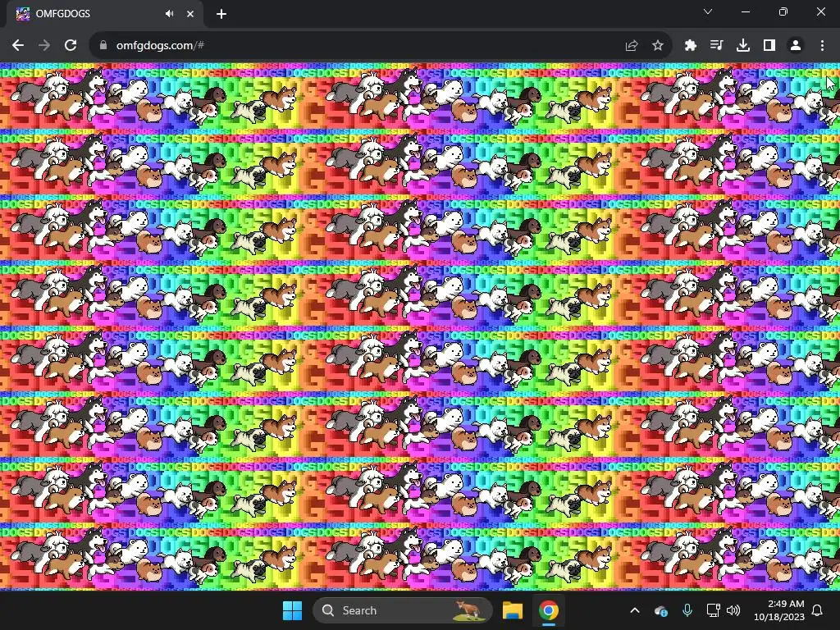Click the forward navigation arrow
Viewport: 840px width, 630px height.
tap(44, 46)
